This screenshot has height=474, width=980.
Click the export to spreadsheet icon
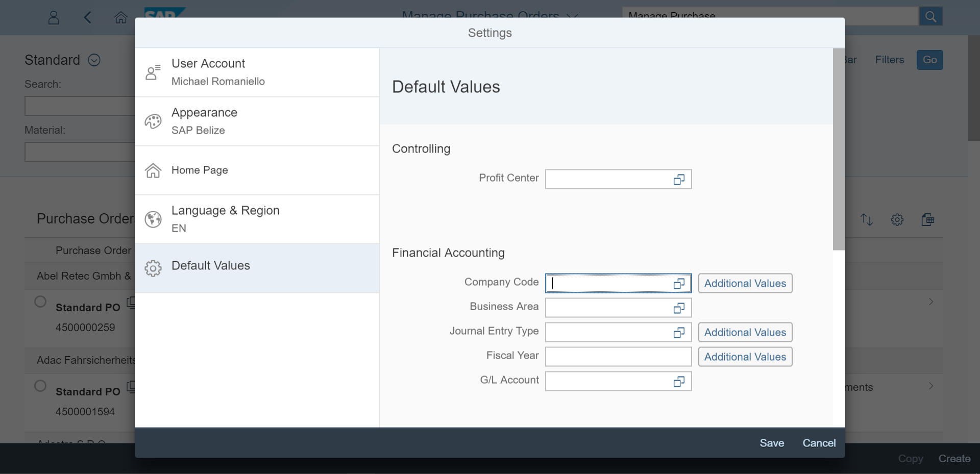coord(927,220)
